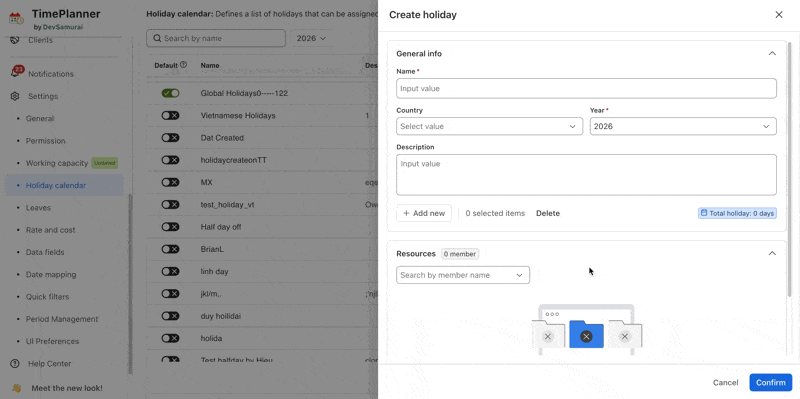The height and width of the screenshot is (399, 800).
Task: Open UI Preferences settings page
Action: [x=53, y=341]
